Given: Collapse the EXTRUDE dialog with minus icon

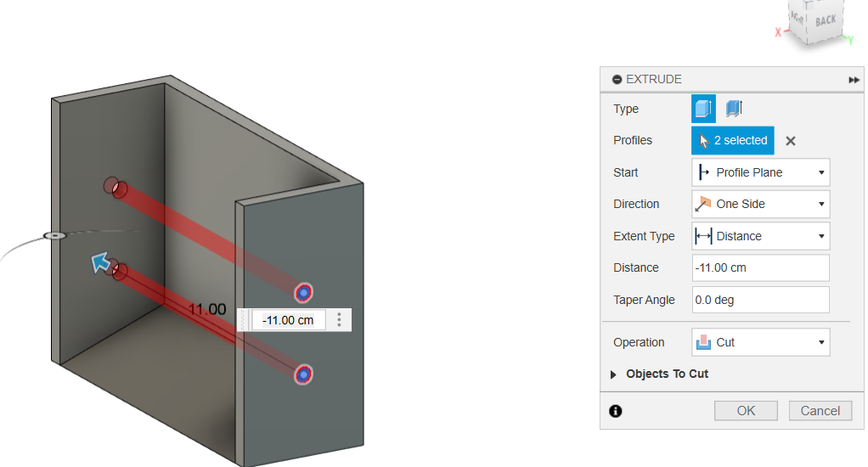Looking at the screenshot, I should pos(617,79).
